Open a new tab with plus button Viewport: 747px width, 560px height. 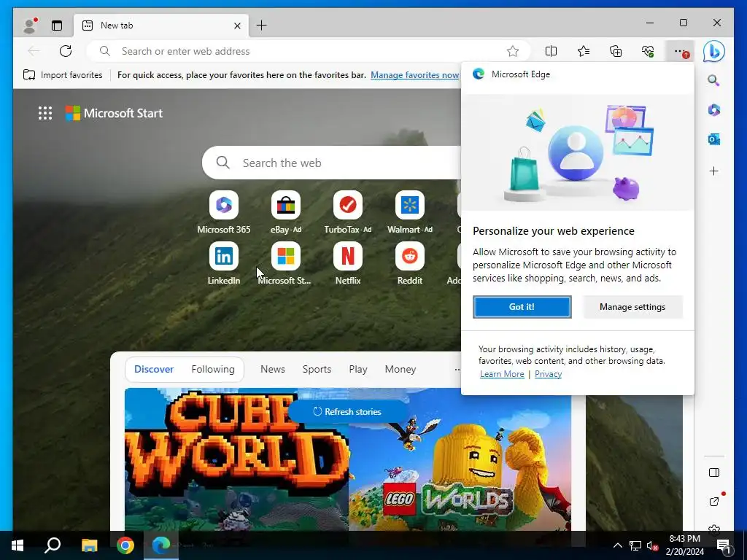tap(262, 26)
